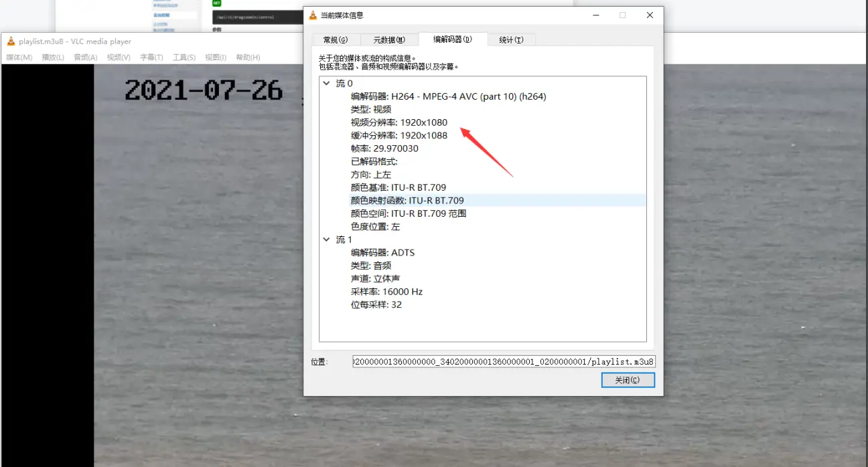The image size is (868, 467).
Task: Open the 音频(A) menu
Action: [86, 58]
